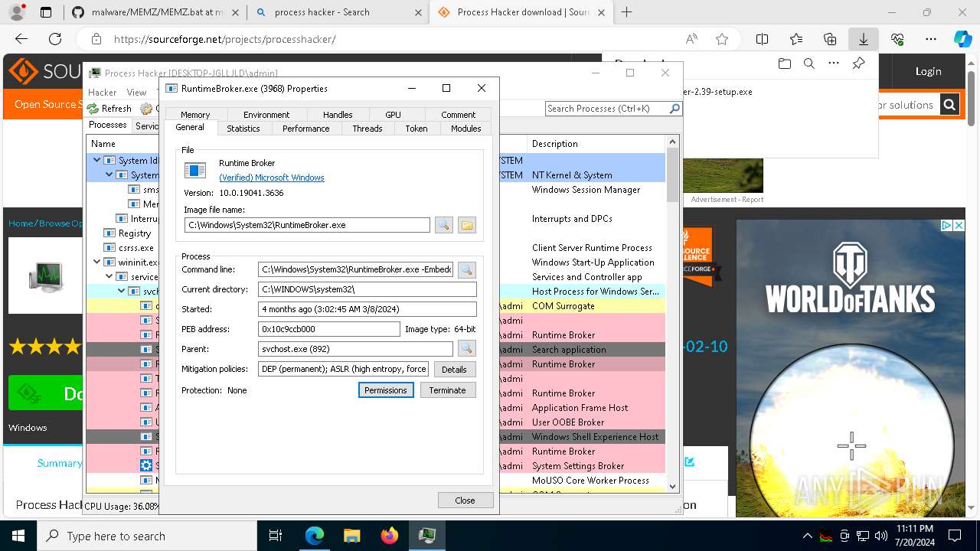Click mitigation policies Details button

tap(454, 369)
